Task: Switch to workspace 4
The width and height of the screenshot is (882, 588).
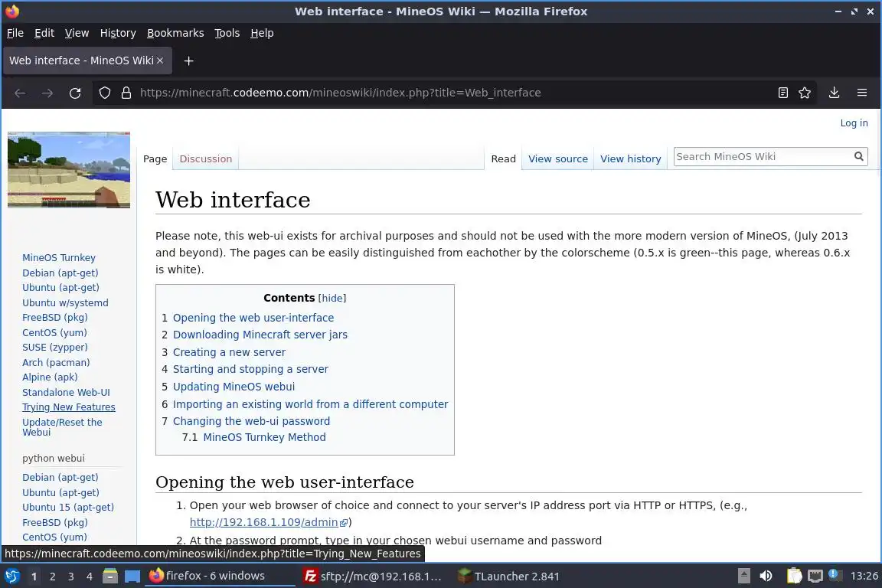Action: [89, 577]
